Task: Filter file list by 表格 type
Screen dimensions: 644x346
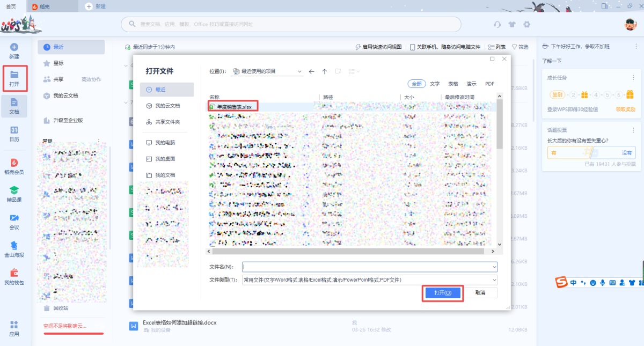Action: point(453,84)
